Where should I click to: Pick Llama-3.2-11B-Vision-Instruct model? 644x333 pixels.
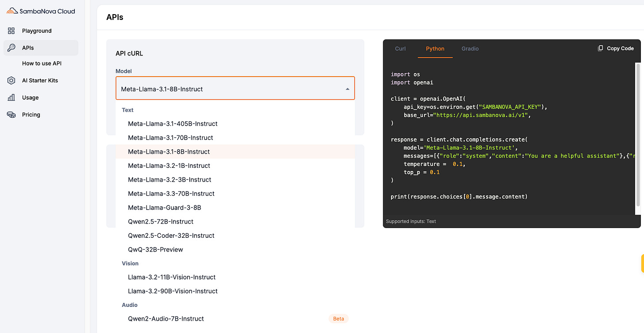coord(235,277)
